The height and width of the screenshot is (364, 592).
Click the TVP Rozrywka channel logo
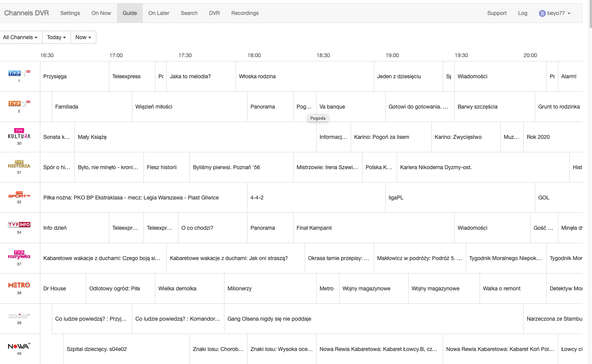click(19, 255)
